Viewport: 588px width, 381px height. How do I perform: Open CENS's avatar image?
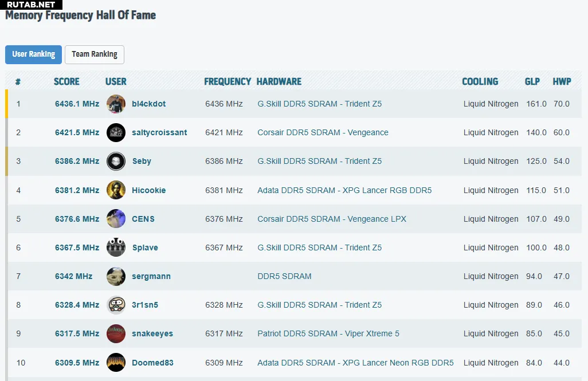coord(116,219)
